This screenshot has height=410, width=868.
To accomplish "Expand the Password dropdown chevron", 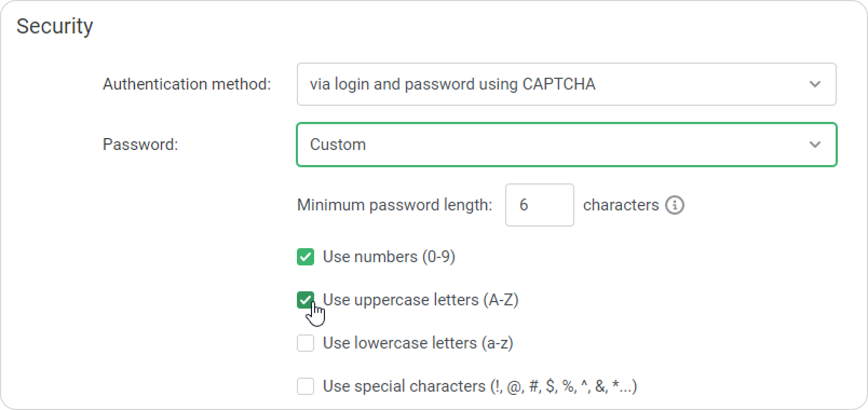I will 815,145.
